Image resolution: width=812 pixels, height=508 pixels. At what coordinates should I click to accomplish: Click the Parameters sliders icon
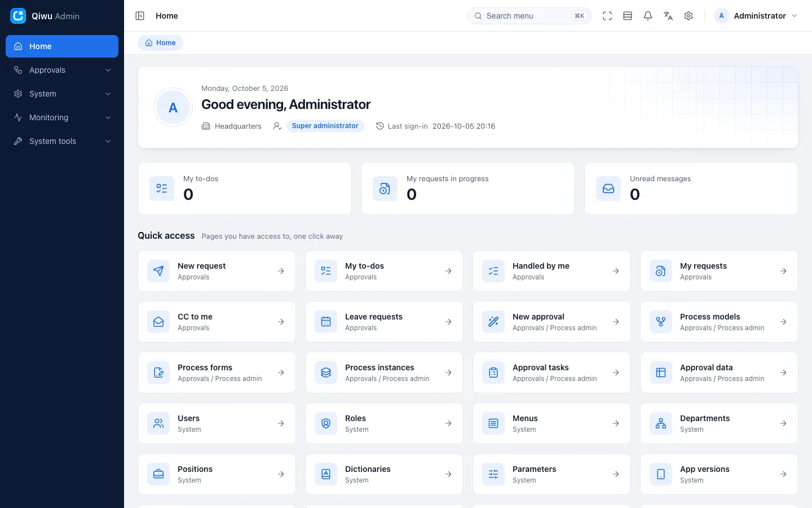pos(493,474)
